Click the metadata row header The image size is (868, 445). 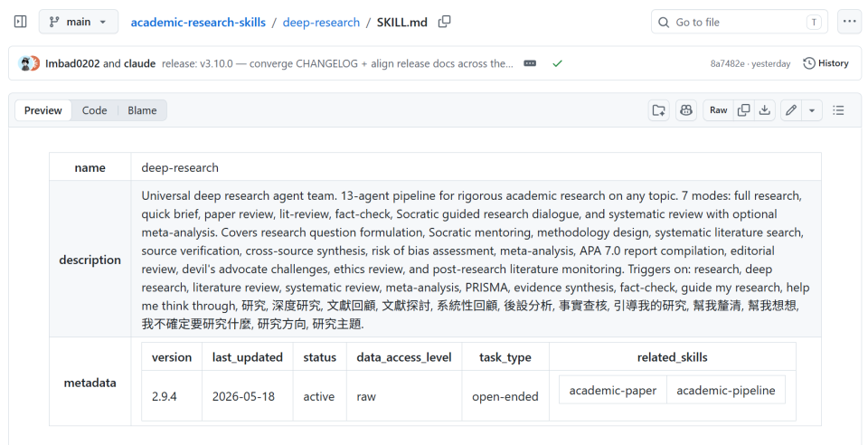click(90, 382)
